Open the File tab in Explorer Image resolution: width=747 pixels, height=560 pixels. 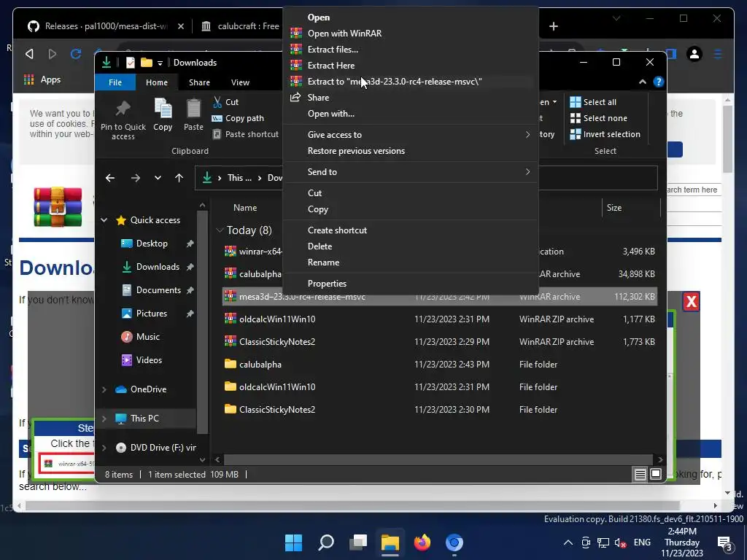(x=115, y=82)
